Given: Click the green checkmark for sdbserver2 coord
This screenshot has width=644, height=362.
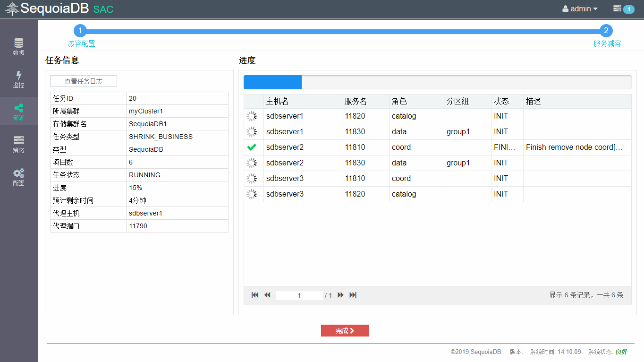Looking at the screenshot, I should pyautogui.click(x=252, y=147).
